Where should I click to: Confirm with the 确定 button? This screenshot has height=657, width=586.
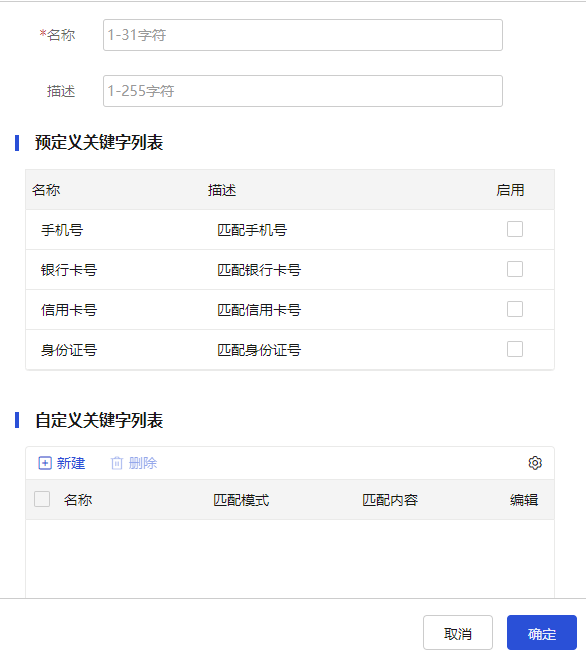click(x=542, y=633)
